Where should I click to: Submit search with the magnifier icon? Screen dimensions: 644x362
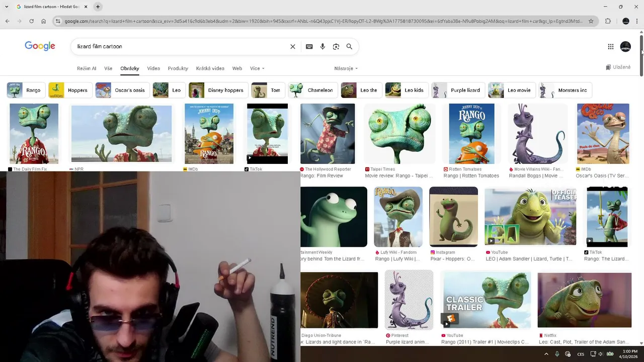pos(349,46)
